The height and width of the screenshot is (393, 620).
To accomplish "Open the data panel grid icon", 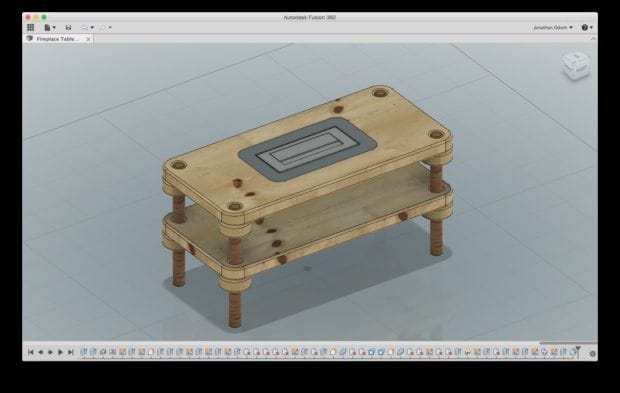I will tap(30, 27).
